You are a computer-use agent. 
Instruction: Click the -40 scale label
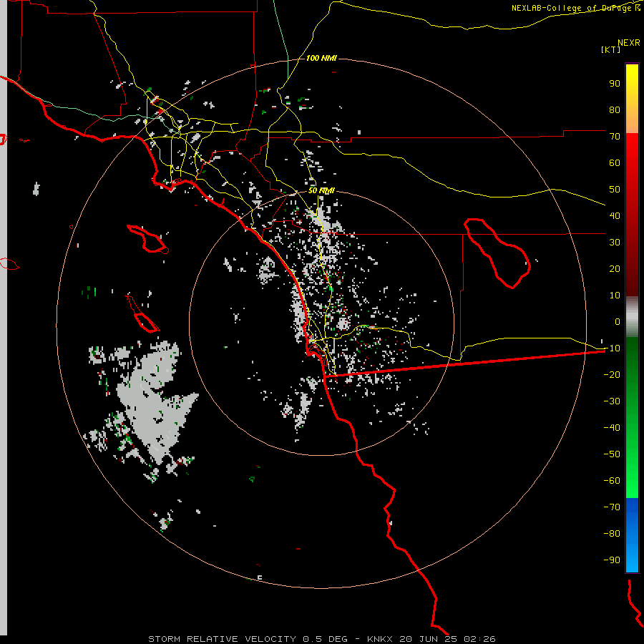click(x=612, y=428)
